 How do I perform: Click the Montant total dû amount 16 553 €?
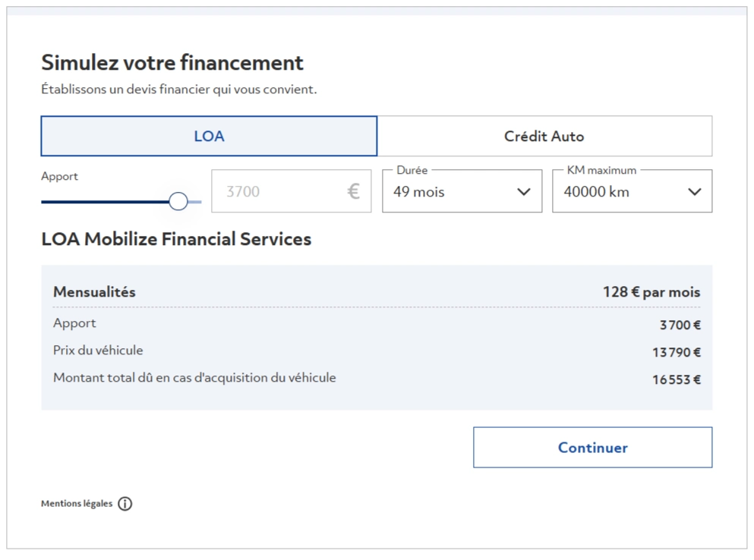677,379
